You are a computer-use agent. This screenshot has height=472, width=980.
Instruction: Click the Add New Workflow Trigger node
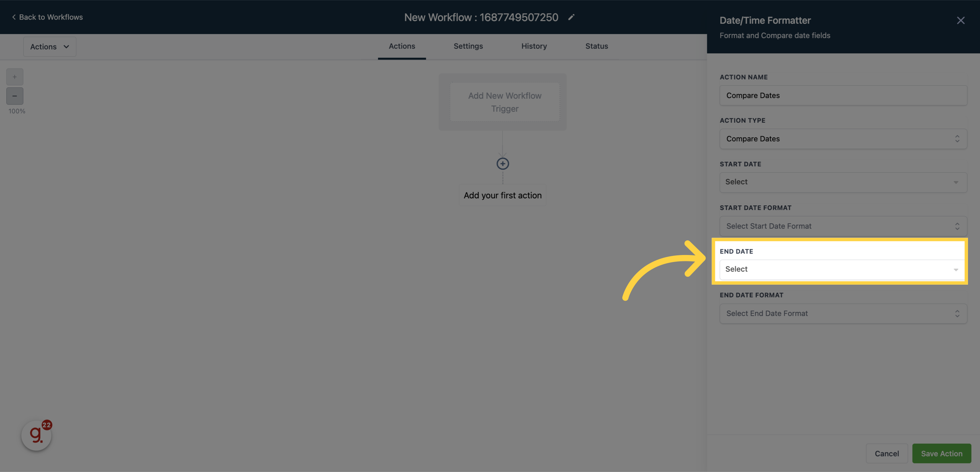click(503, 102)
